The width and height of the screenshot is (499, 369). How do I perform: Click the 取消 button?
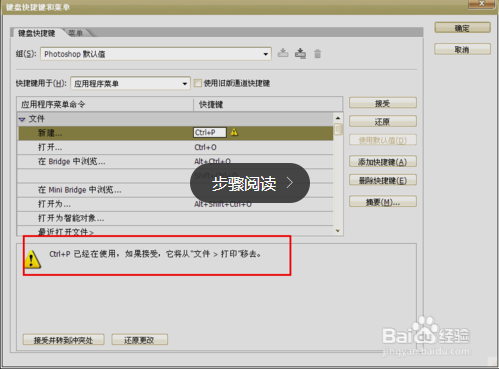462,49
